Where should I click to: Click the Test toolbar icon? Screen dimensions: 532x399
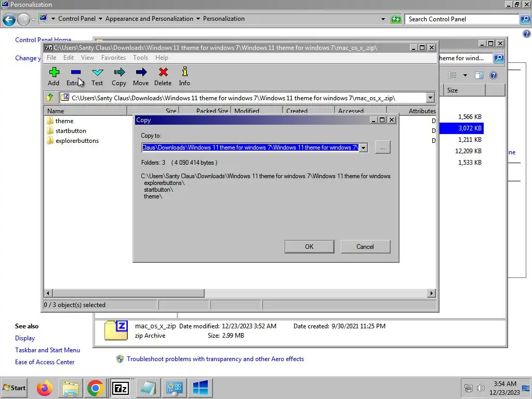[x=97, y=76]
